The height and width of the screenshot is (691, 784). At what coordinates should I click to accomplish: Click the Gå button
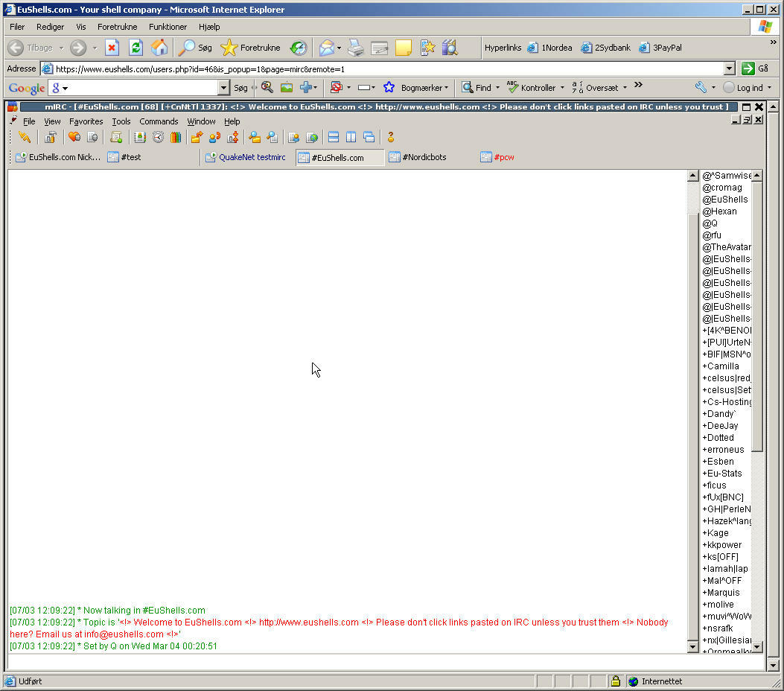(755, 69)
